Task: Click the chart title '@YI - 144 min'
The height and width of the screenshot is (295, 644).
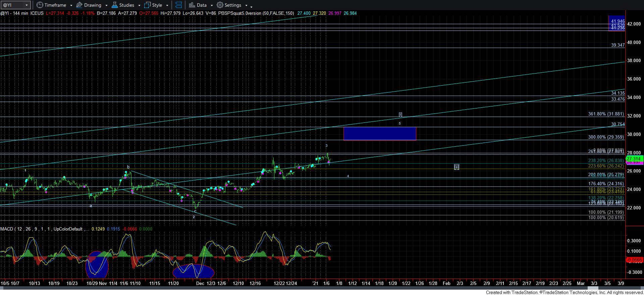Action: click(14, 13)
